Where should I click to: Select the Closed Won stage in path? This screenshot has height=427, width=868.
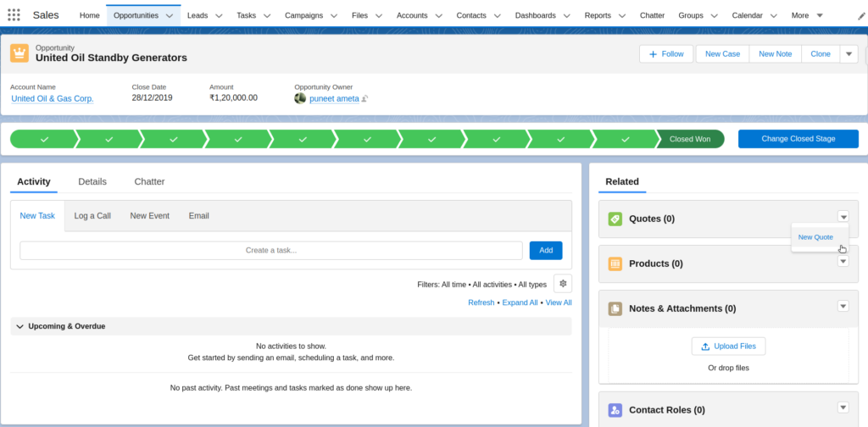tap(690, 139)
